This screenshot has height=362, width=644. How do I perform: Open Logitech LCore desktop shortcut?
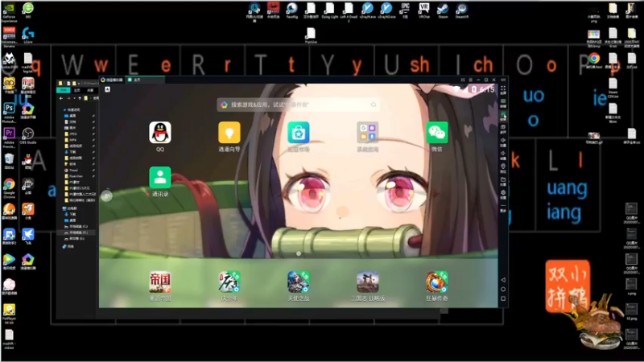click(28, 35)
